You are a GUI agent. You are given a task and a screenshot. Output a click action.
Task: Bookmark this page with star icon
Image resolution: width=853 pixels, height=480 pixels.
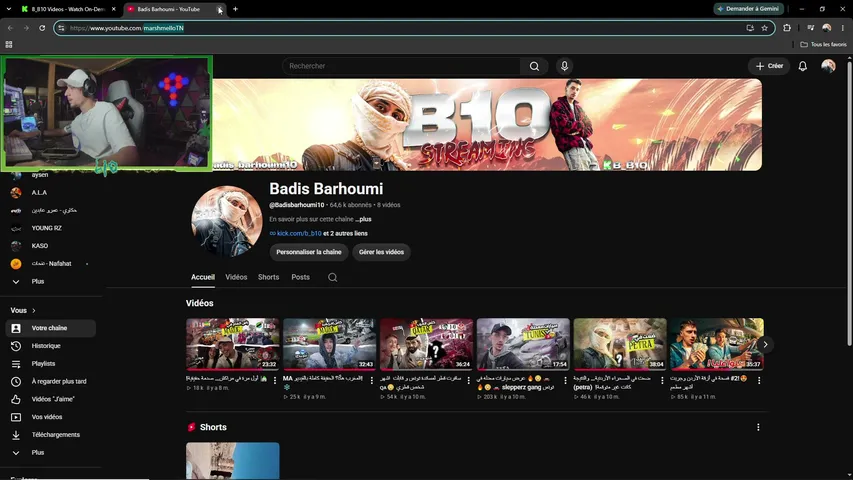[x=764, y=28]
